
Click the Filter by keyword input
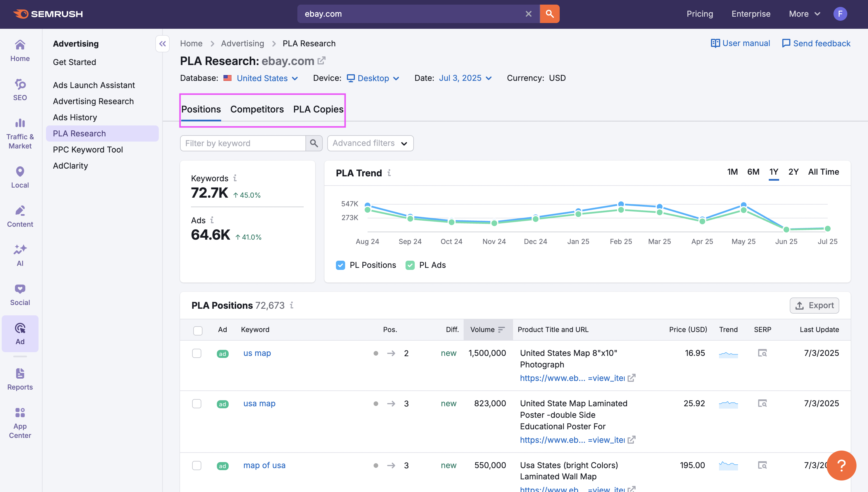(x=243, y=143)
